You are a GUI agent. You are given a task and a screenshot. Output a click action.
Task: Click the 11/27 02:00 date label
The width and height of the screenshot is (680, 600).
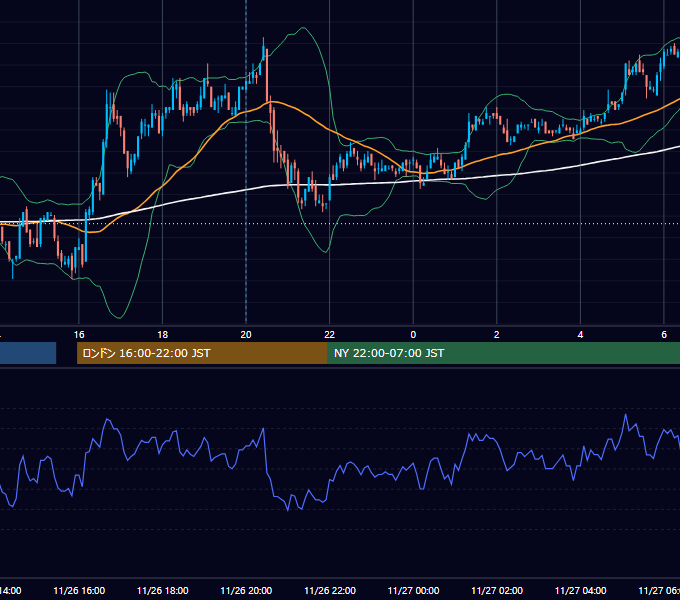(x=497, y=591)
